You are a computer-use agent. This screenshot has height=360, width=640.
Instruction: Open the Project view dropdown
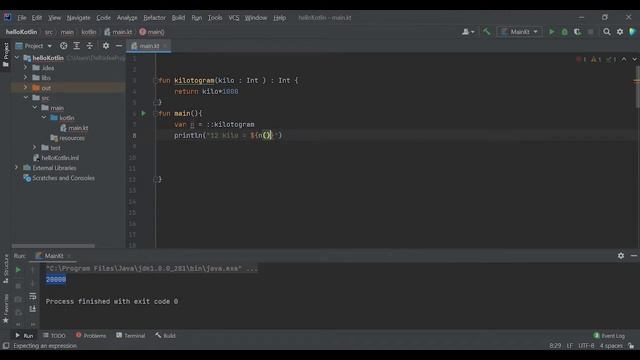point(34,46)
